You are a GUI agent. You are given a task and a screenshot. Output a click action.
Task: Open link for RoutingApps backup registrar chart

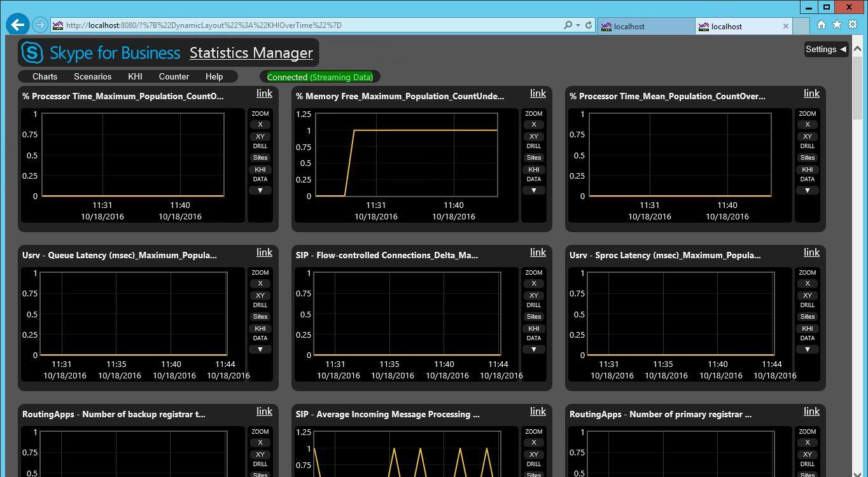click(x=264, y=411)
